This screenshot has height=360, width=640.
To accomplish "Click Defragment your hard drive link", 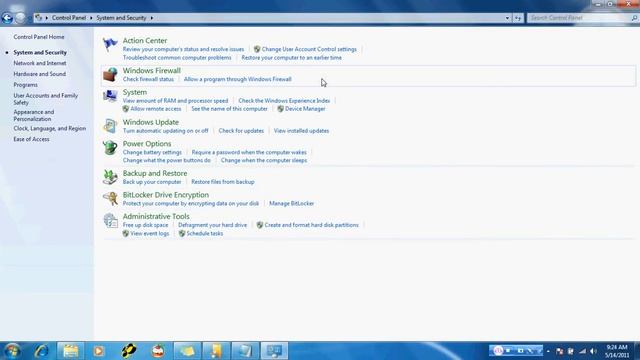I will click(x=212, y=225).
